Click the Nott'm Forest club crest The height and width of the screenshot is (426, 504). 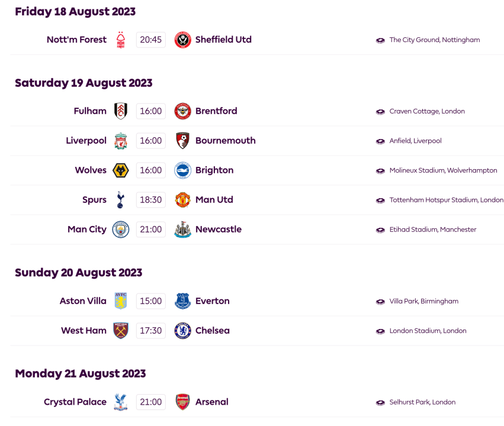121,40
